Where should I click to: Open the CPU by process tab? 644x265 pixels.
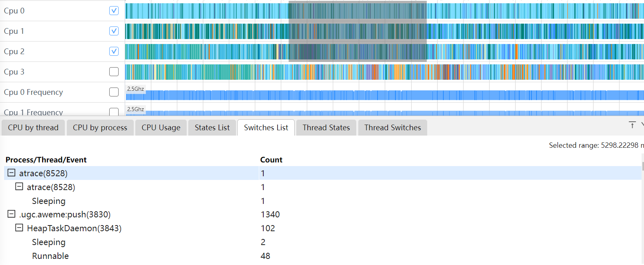[x=100, y=128]
